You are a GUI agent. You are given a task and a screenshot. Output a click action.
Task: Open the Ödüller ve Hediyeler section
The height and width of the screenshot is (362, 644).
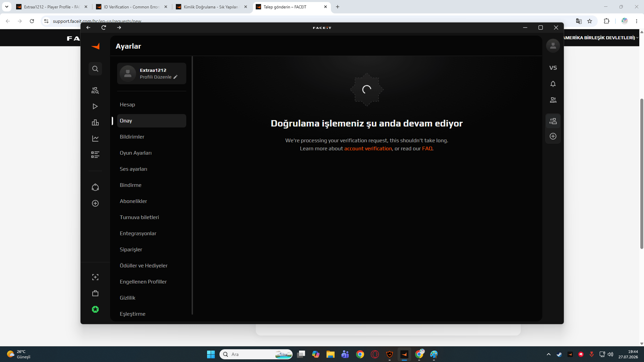click(x=152, y=266)
